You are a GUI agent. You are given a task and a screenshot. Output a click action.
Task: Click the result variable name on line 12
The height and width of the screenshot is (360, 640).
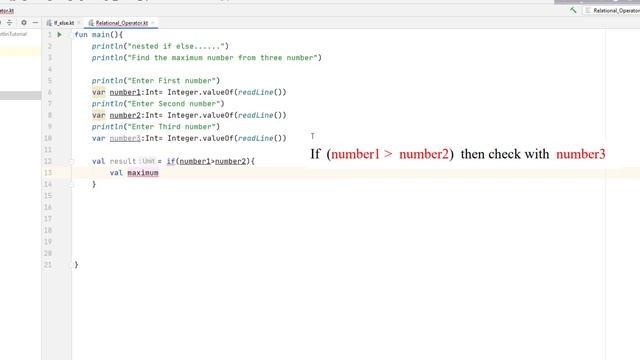click(122, 161)
